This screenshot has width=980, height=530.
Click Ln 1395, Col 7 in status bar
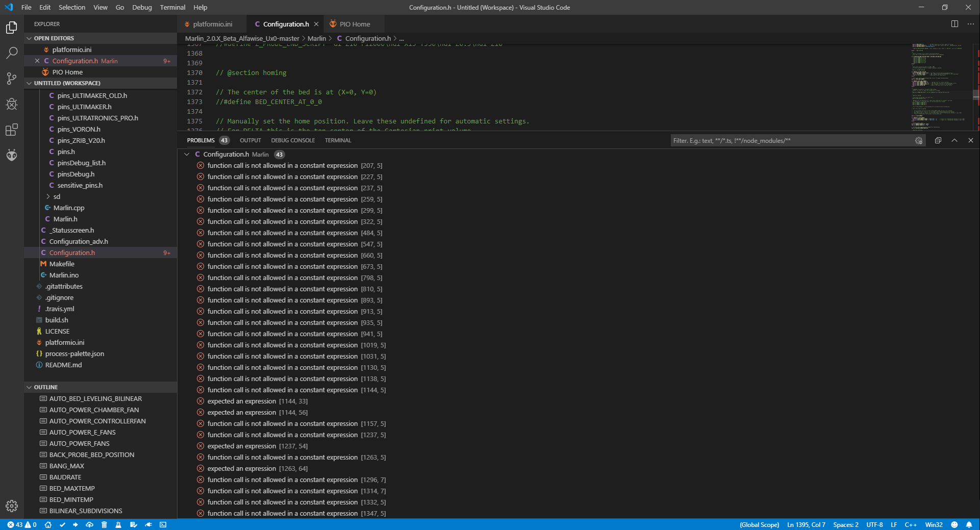[806, 525]
